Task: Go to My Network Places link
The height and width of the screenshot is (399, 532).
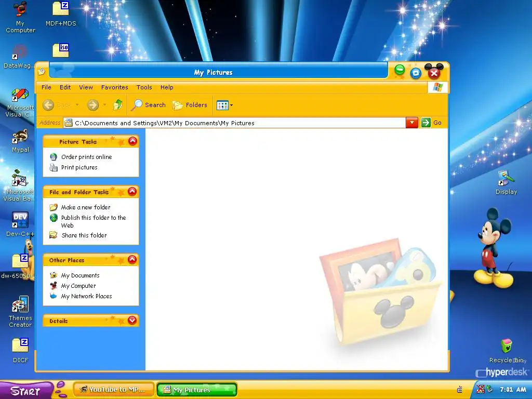Action: pos(86,296)
